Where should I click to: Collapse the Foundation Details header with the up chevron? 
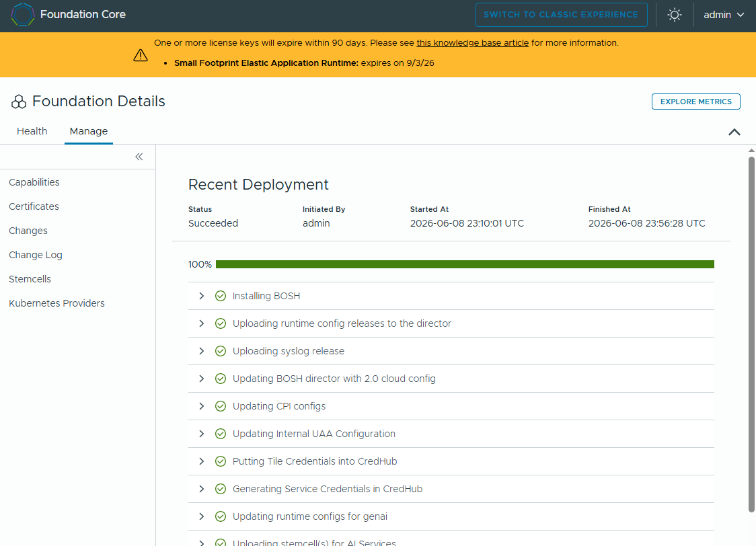[x=734, y=132]
